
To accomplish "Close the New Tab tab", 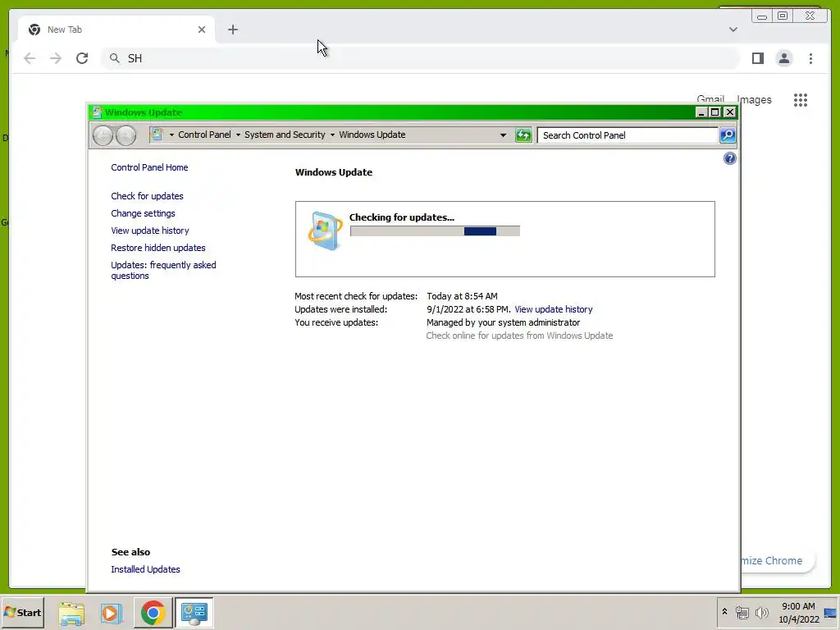I will pos(202,30).
